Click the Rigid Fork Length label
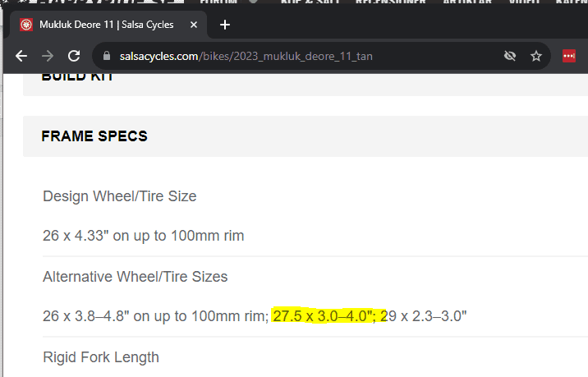The width and height of the screenshot is (588, 377). coord(101,357)
